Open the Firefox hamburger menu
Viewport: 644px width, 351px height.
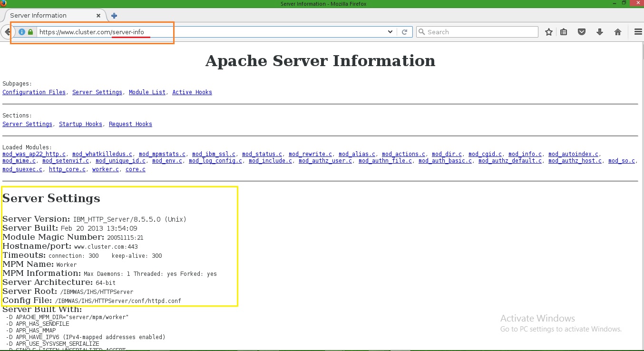click(637, 31)
